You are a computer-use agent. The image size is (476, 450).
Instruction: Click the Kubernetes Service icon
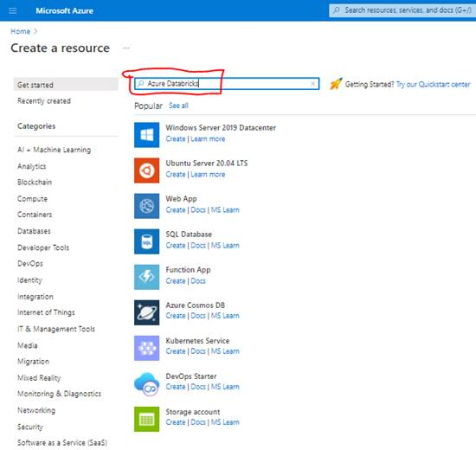coord(146,348)
